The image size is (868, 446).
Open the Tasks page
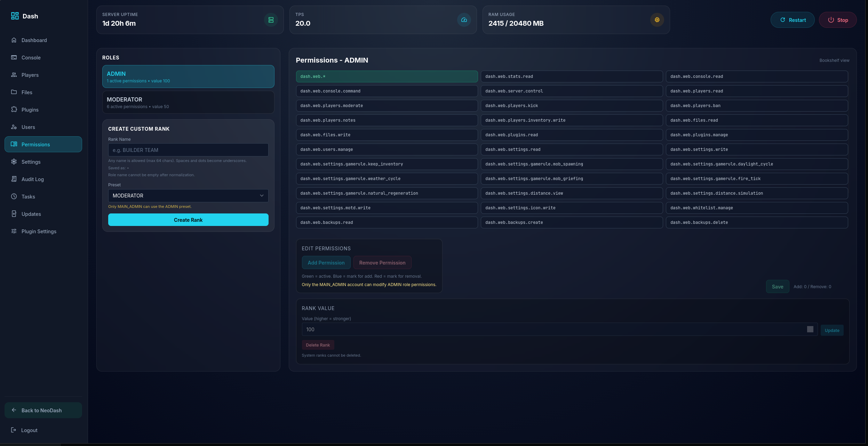point(43,196)
